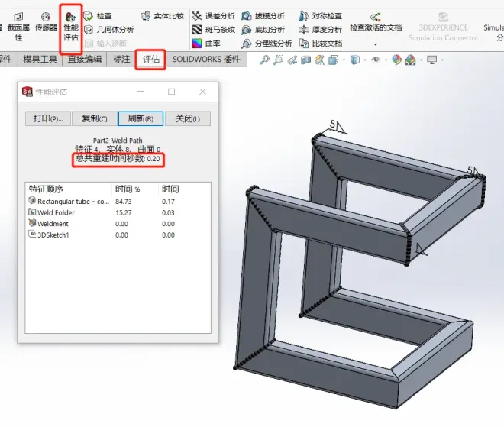
Task: Run the 检查 check tool
Action: tap(98, 16)
